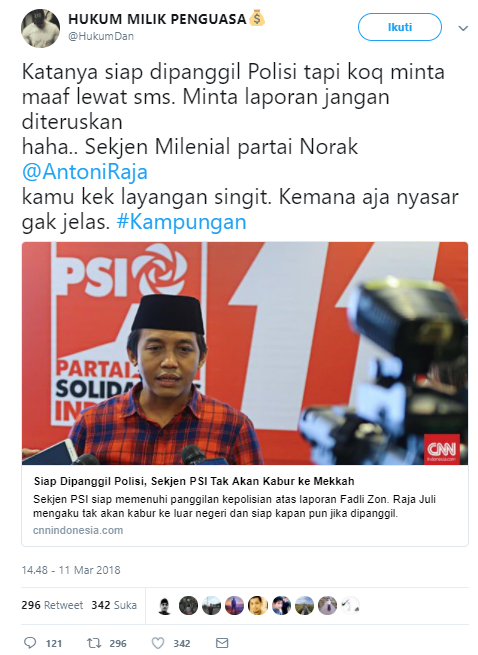Click the @HukumDan handle
Screen dimensions: 478x655
pos(101,36)
